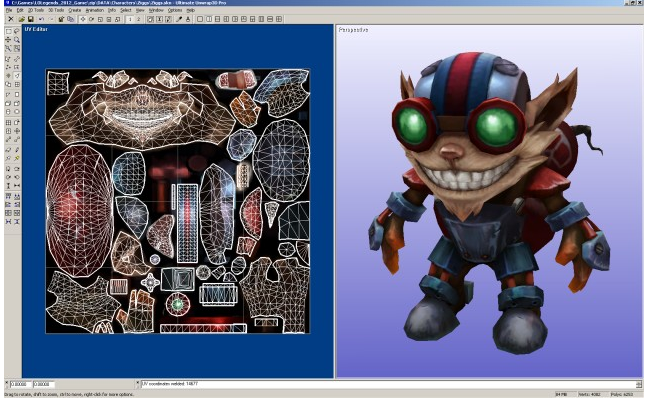Toggle UV set number 2 button
Viewport: 654px width, 398px height.
coord(139,19)
